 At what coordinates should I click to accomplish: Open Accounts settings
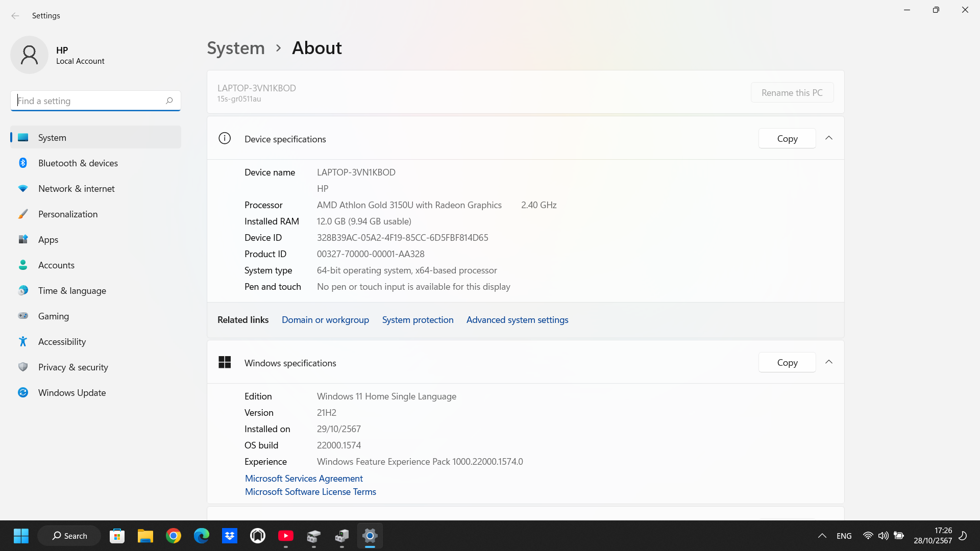click(x=95, y=265)
